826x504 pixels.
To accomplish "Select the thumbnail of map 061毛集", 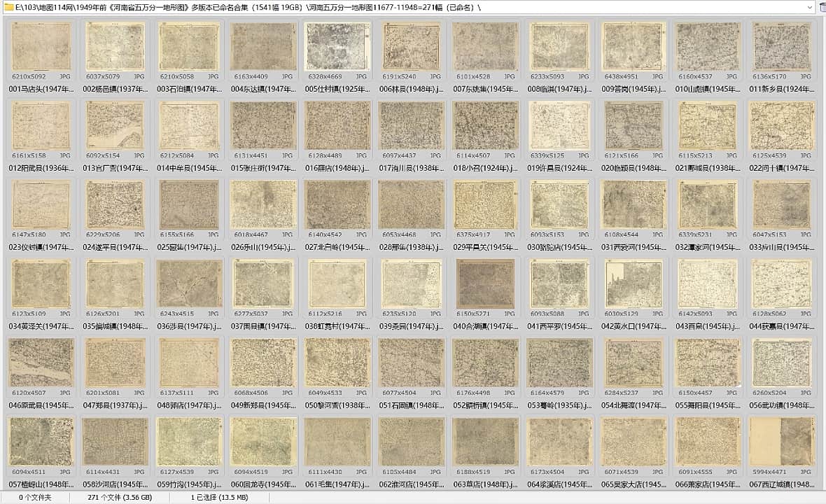I will (337, 442).
